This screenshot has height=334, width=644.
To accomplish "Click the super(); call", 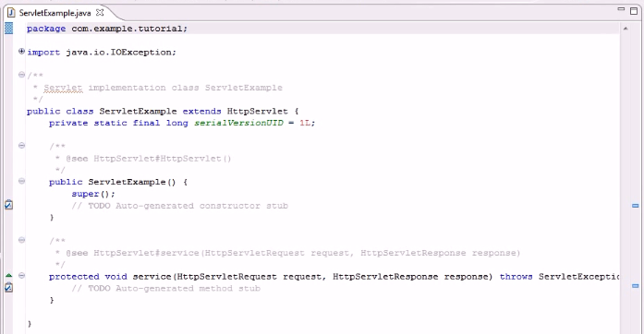I will tap(93, 194).
